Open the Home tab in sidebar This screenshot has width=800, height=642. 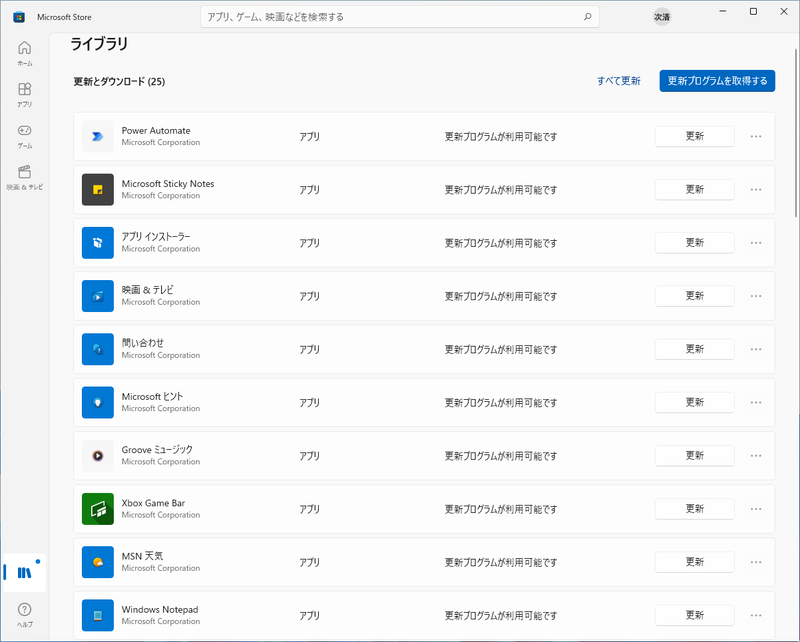coord(24,54)
